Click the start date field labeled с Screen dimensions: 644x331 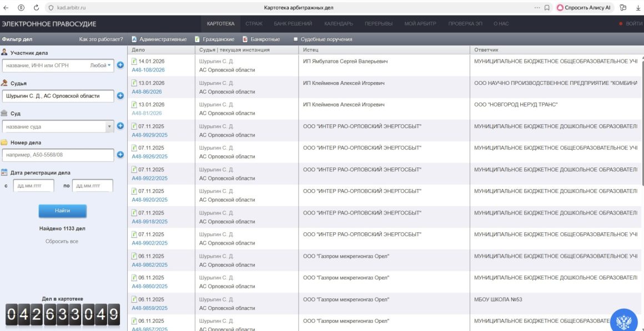[x=34, y=186]
